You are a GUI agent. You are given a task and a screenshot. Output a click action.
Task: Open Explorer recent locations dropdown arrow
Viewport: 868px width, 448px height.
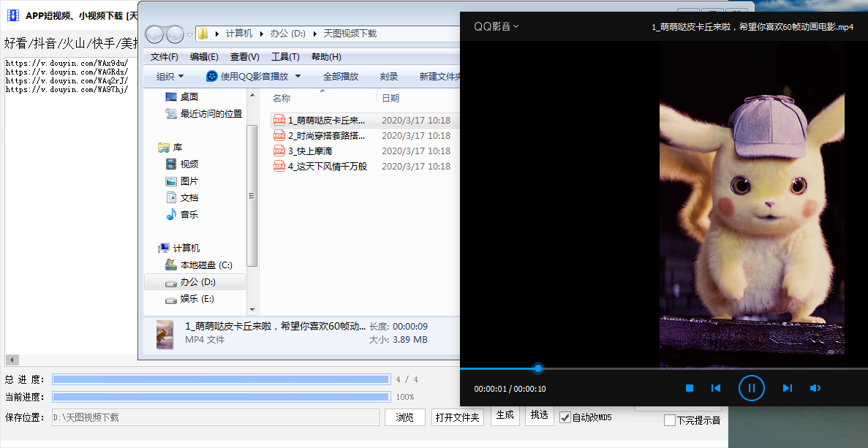click(189, 34)
